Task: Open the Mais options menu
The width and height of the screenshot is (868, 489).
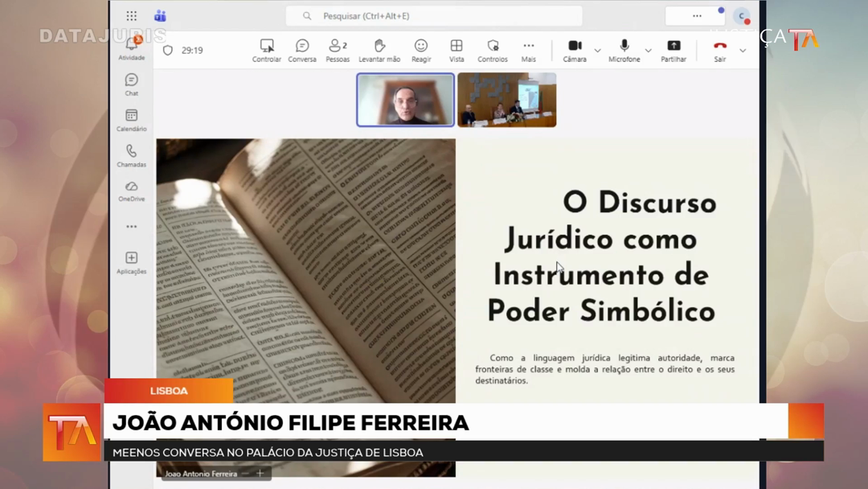Action: (528, 47)
